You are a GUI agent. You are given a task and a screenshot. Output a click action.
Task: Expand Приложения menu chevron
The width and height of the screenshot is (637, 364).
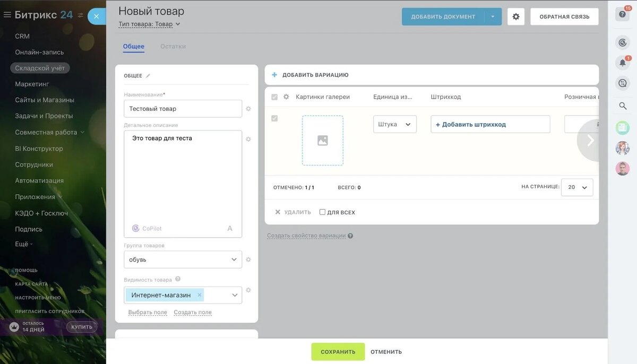60,197
